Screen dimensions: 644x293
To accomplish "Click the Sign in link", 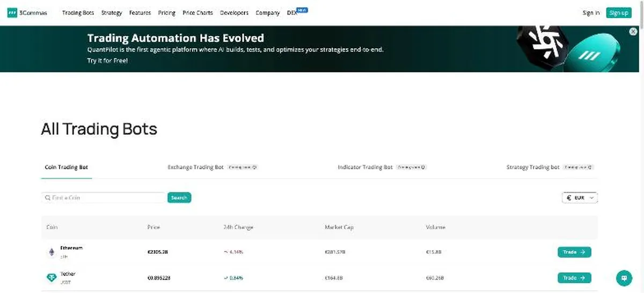I will 591,13.
